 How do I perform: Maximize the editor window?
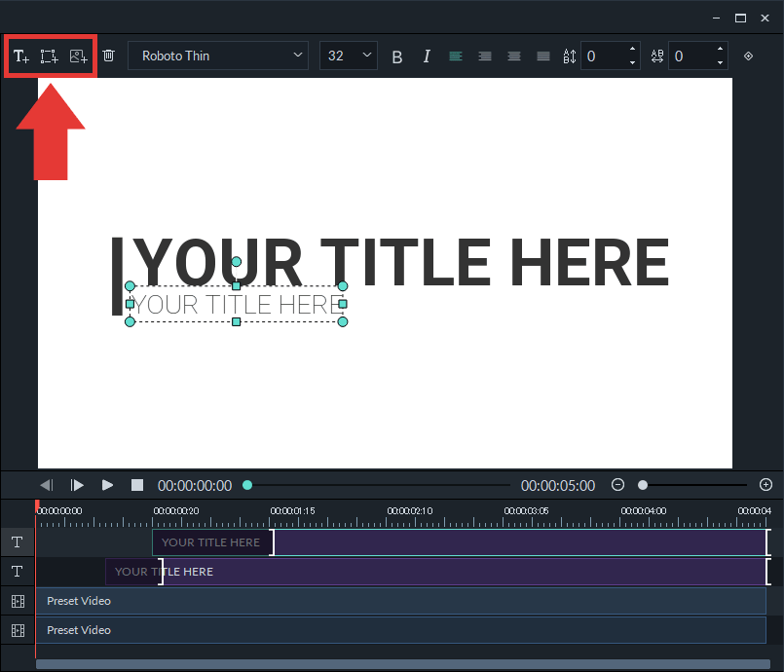tap(740, 18)
